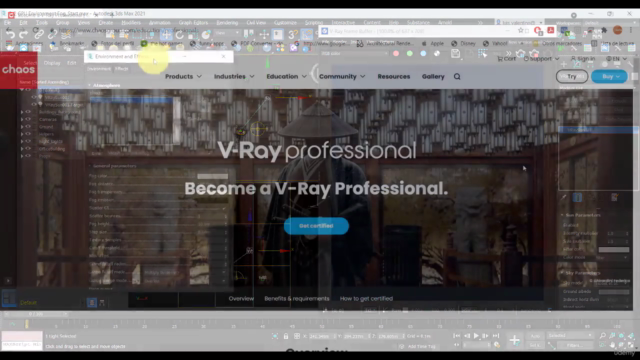This screenshot has width=640, height=360.
Task: Hide the Props layer with its eye
Action: tap(28, 156)
